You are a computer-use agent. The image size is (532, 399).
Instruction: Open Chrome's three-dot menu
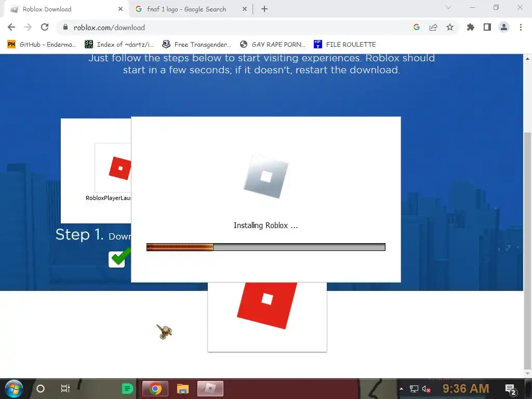pyautogui.click(x=521, y=27)
